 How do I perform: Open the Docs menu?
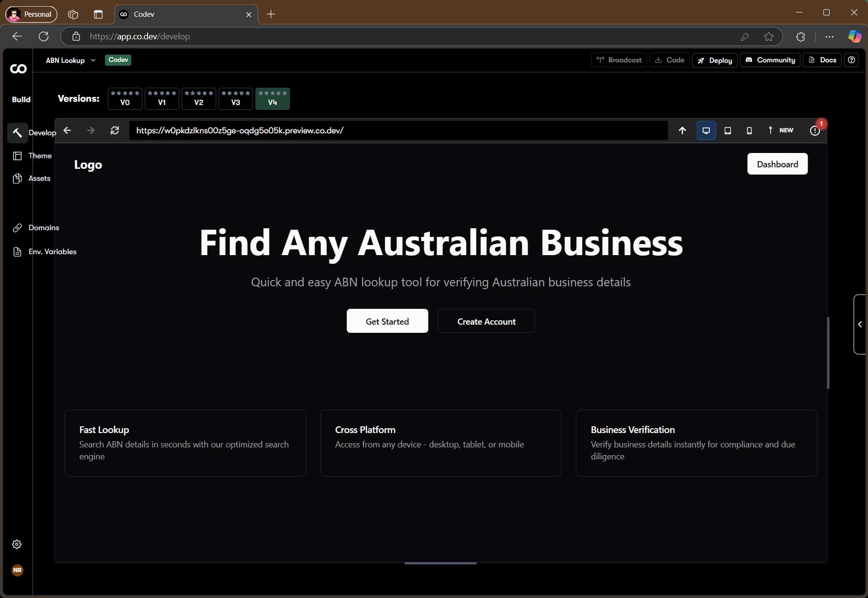[822, 59]
